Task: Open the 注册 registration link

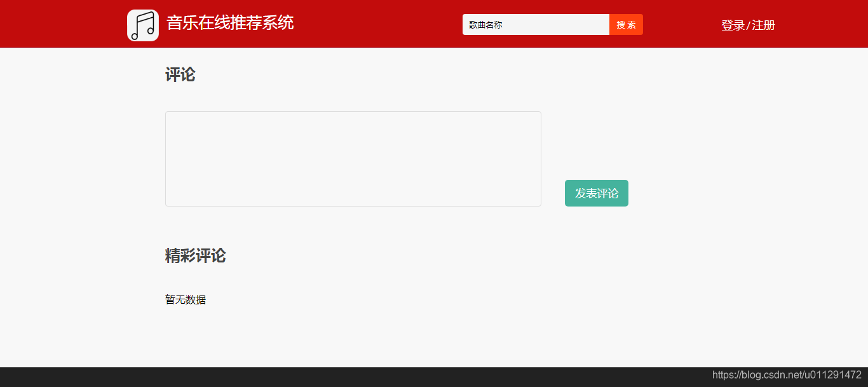Action: (x=763, y=25)
